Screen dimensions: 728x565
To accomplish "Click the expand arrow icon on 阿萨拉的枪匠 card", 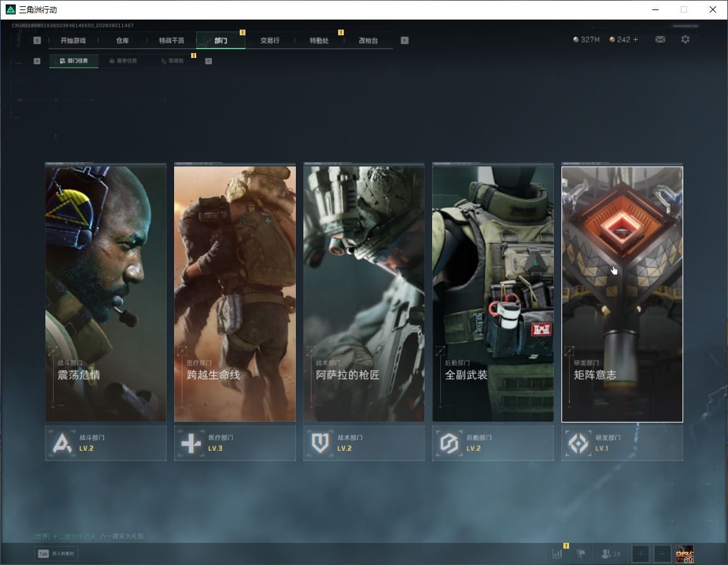I will pyautogui.click(x=311, y=351).
